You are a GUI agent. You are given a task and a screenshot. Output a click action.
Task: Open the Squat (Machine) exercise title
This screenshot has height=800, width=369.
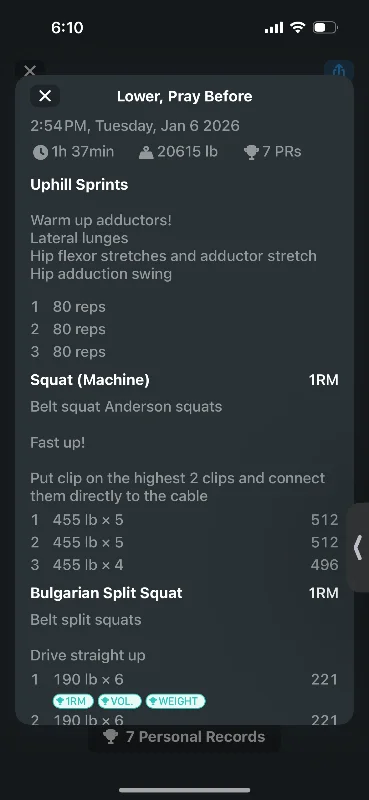[x=90, y=380]
